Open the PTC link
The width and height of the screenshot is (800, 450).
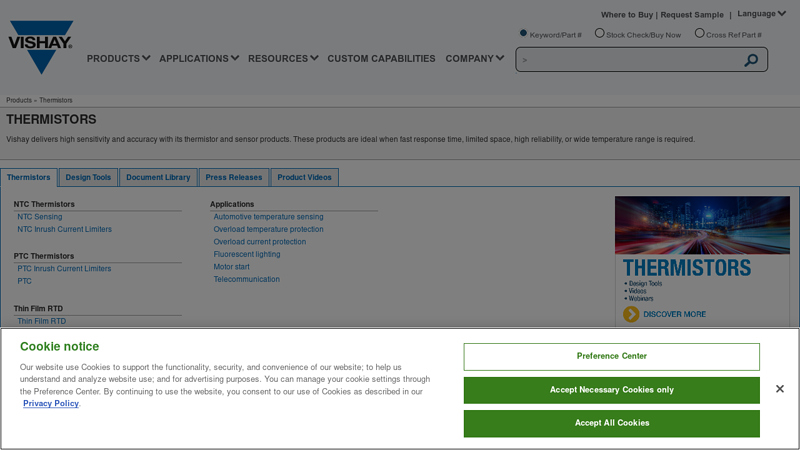[x=24, y=281]
